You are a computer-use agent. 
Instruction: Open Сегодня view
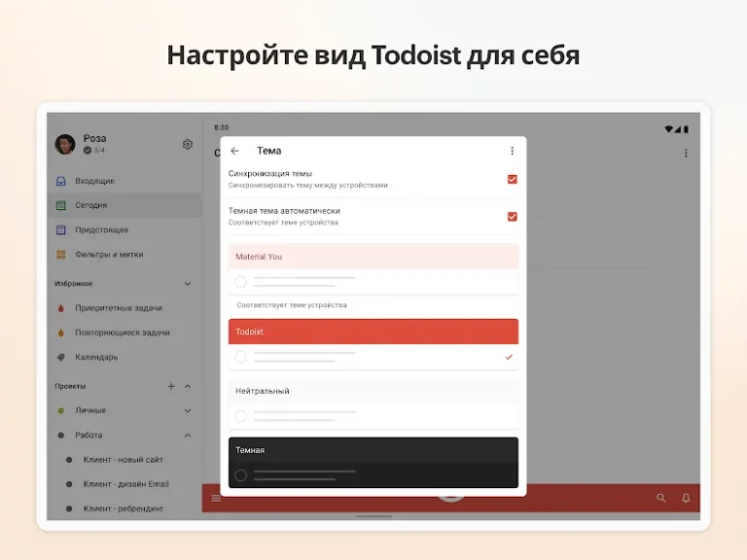124,205
